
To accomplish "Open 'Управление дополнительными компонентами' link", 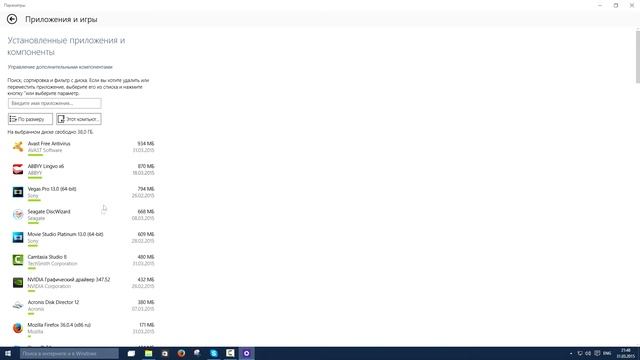I will (60, 67).
